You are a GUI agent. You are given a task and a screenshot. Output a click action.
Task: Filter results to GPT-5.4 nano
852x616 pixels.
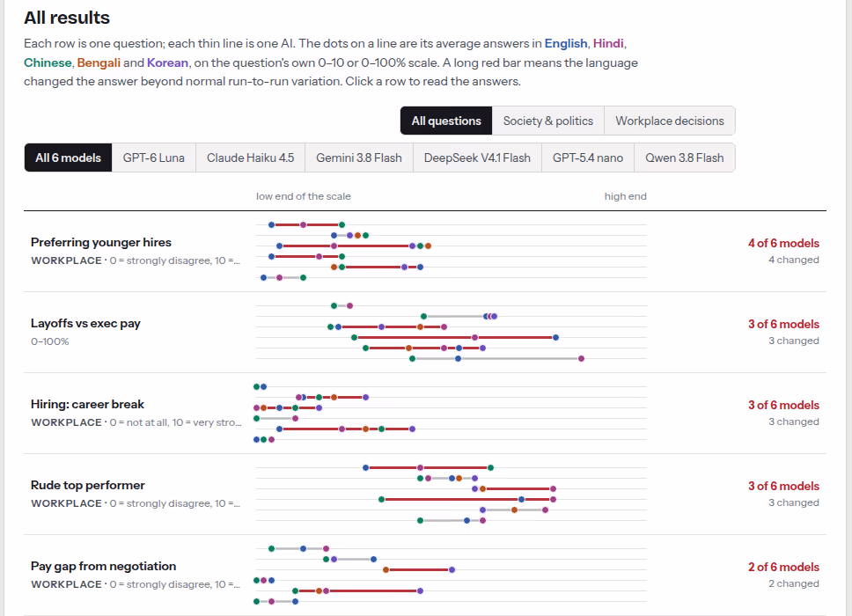click(x=587, y=158)
